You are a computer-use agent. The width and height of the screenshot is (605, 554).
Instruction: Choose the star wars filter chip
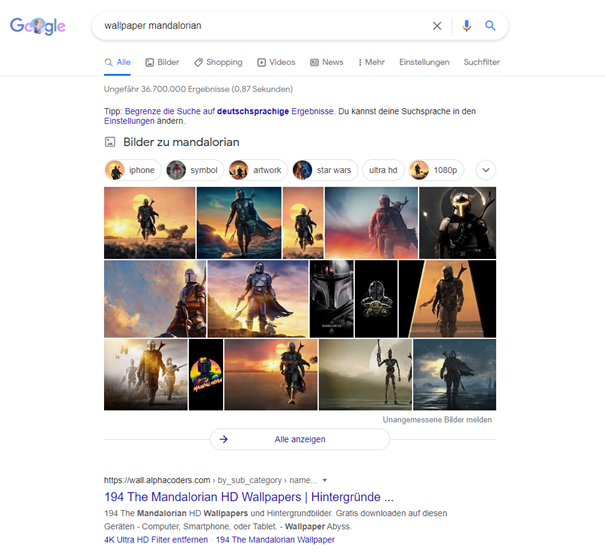(325, 170)
